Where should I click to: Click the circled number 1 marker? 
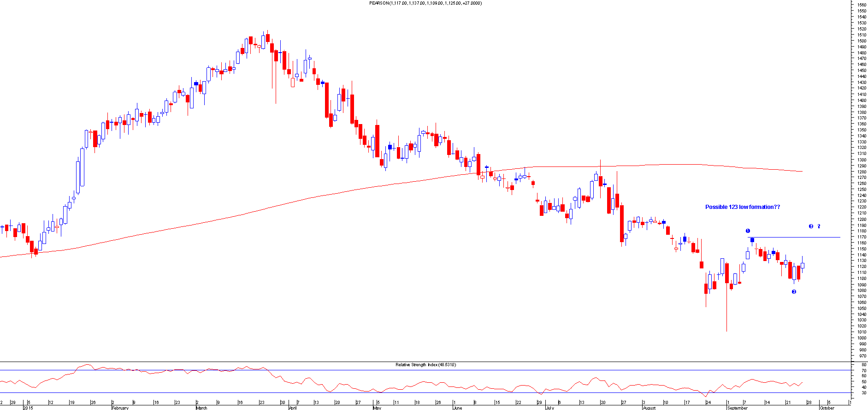[x=748, y=231]
